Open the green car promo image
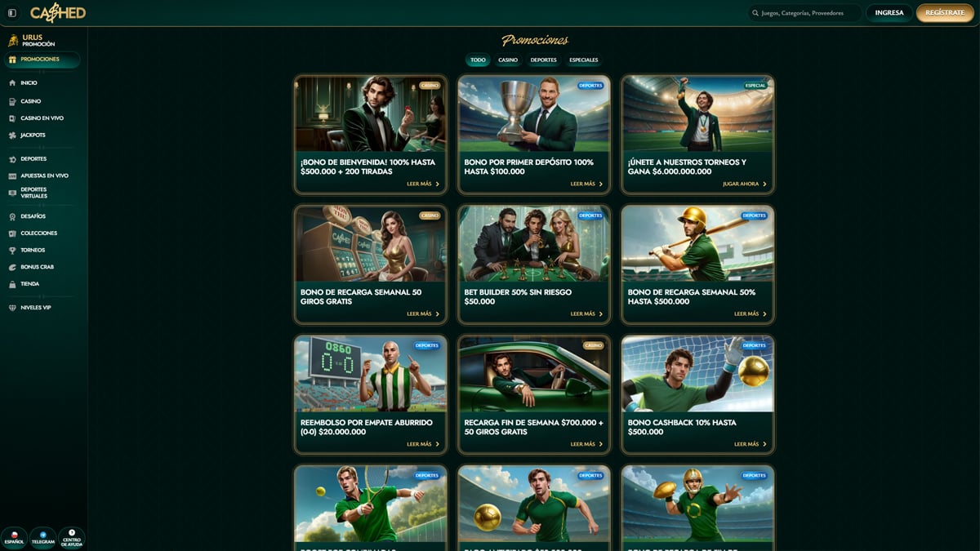The image size is (980, 551). pyautogui.click(x=534, y=375)
